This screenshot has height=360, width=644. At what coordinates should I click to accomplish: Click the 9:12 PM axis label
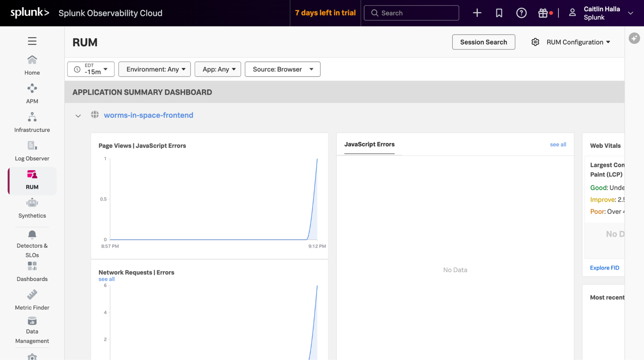click(x=317, y=246)
